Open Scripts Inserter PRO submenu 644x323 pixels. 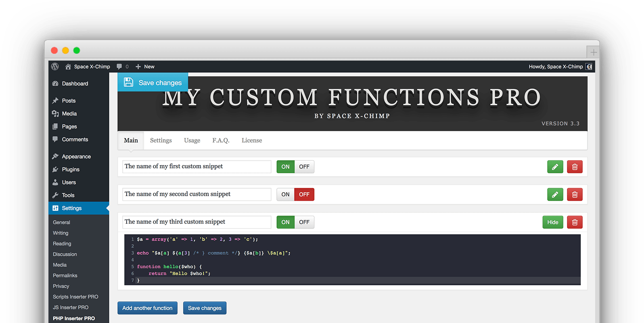(75, 297)
